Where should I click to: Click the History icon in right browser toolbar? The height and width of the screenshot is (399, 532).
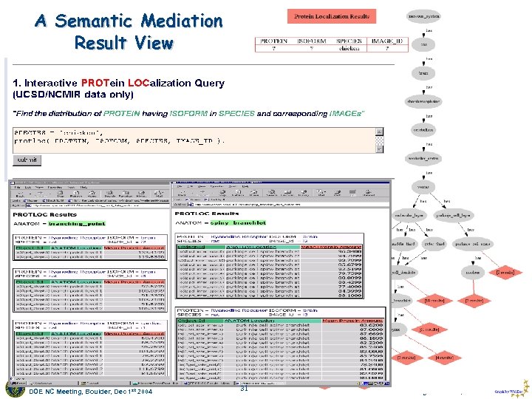[304, 193]
